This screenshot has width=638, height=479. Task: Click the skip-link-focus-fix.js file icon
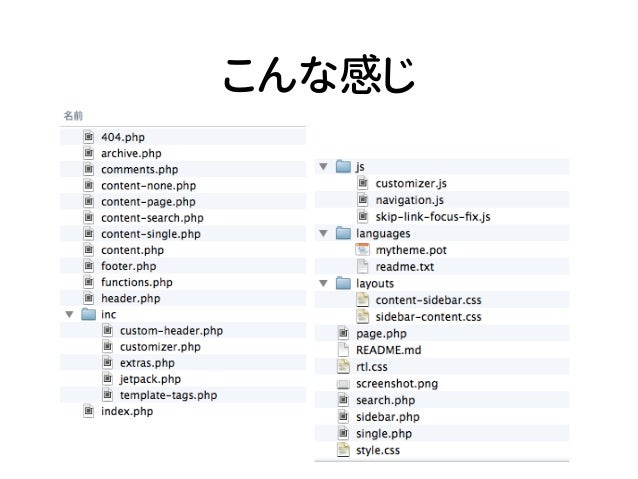click(x=363, y=217)
